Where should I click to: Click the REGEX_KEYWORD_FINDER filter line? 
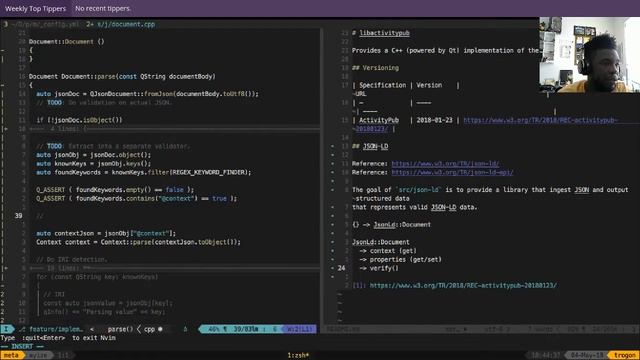pos(144,172)
